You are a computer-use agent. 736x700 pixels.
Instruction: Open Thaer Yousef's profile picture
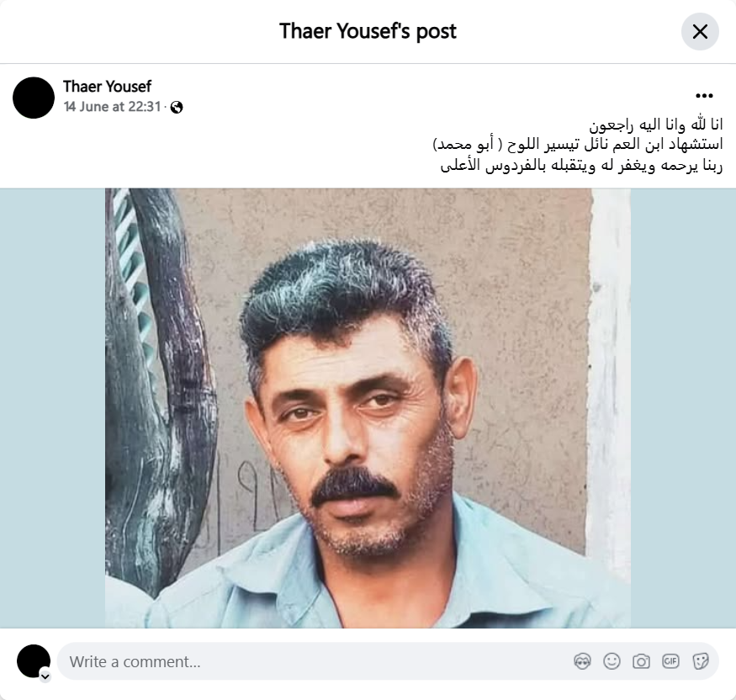pos(34,98)
